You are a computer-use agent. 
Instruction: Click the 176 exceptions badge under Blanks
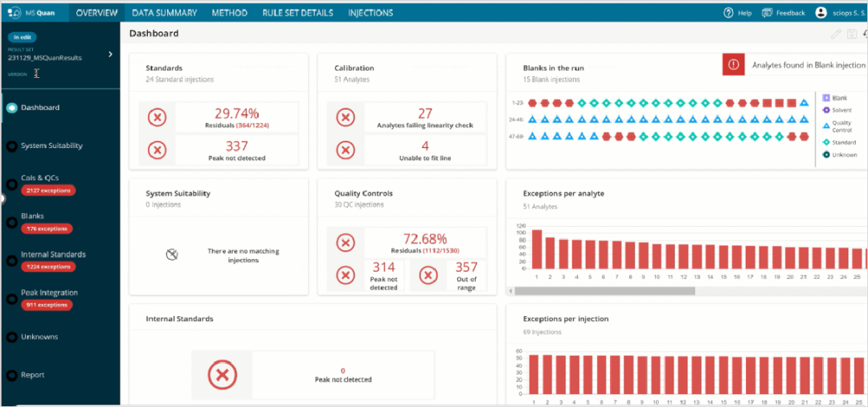coord(47,228)
